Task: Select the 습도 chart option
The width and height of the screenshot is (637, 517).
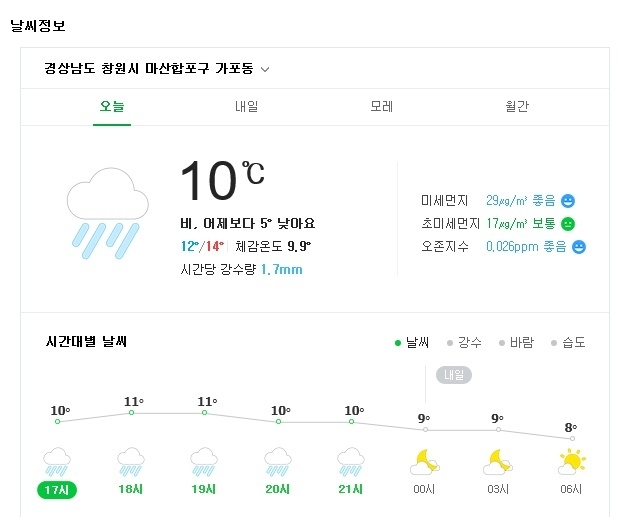Action: pos(568,343)
